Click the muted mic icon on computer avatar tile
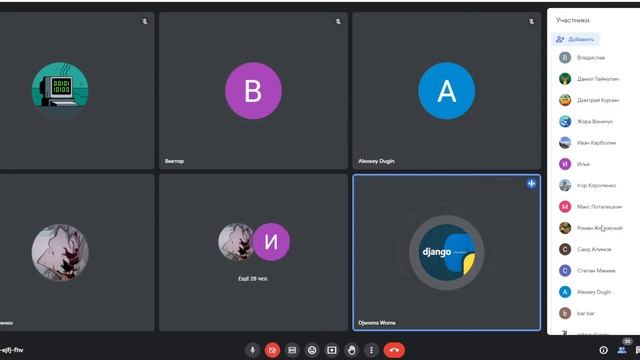The height and width of the screenshot is (360, 640). click(x=145, y=21)
